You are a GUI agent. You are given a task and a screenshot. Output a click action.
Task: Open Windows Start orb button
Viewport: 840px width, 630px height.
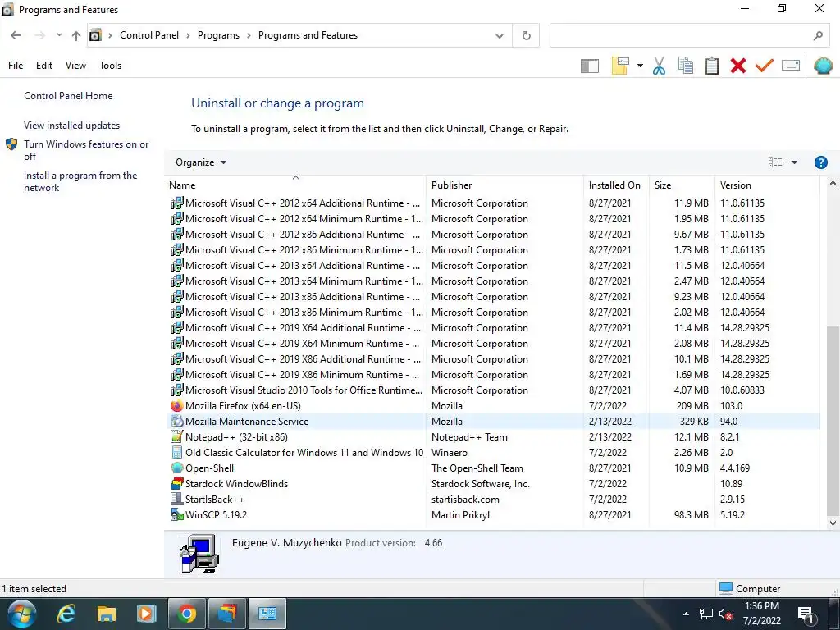pyautogui.click(x=21, y=614)
